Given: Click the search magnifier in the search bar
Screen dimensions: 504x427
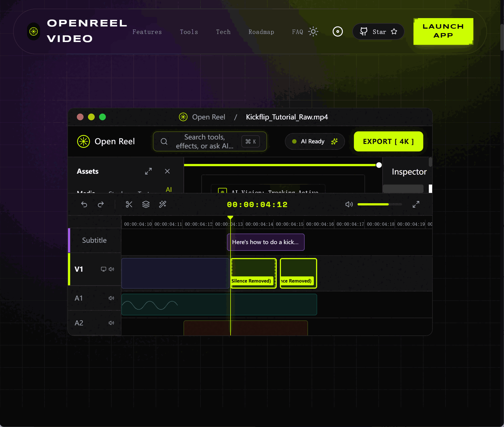Looking at the screenshot, I should coord(164,141).
